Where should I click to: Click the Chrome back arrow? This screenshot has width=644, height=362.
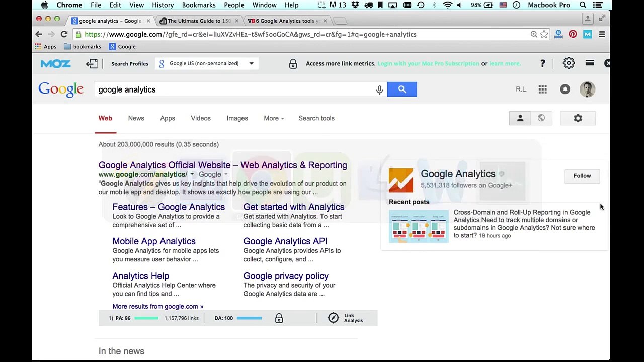point(39,34)
